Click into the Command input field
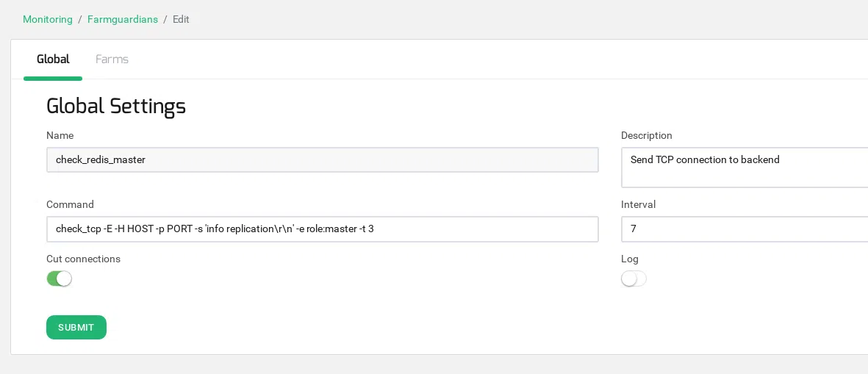Image resolution: width=868 pixels, height=374 pixels. (x=322, y=229)
